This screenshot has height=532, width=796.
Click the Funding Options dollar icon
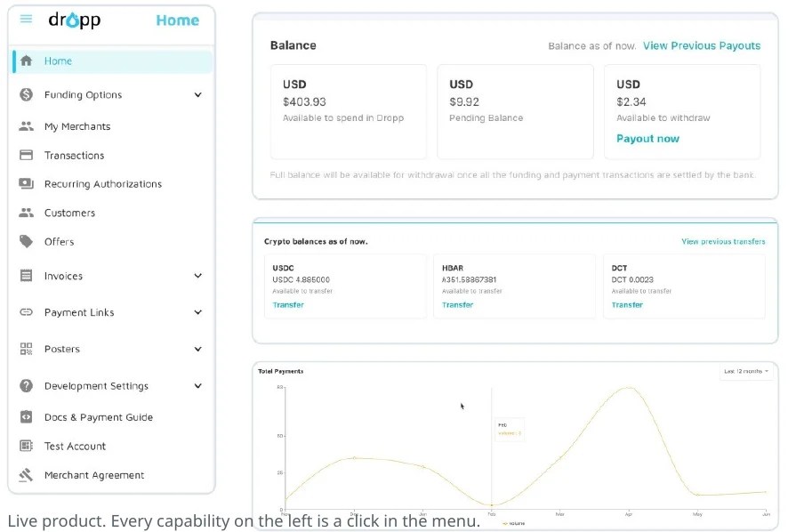coord(26,94)
